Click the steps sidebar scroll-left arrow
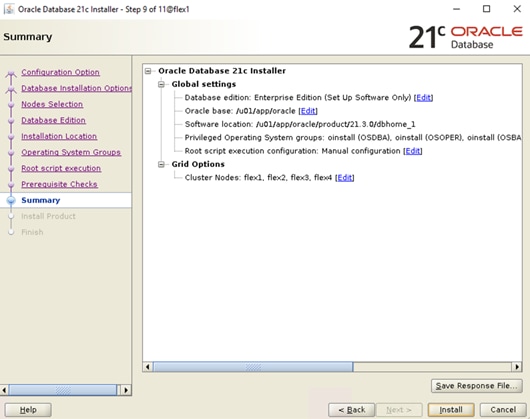 (x=4, y=390)
